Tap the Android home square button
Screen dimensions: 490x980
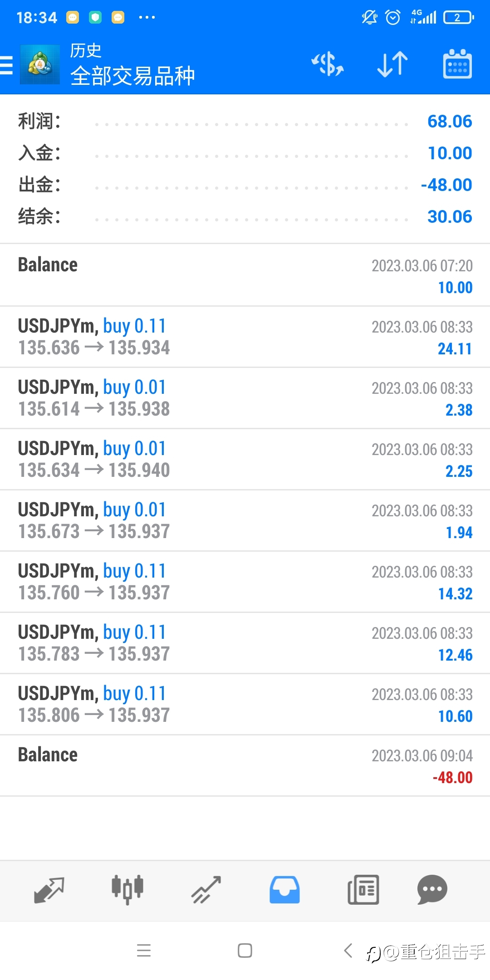tap(245, 950)
